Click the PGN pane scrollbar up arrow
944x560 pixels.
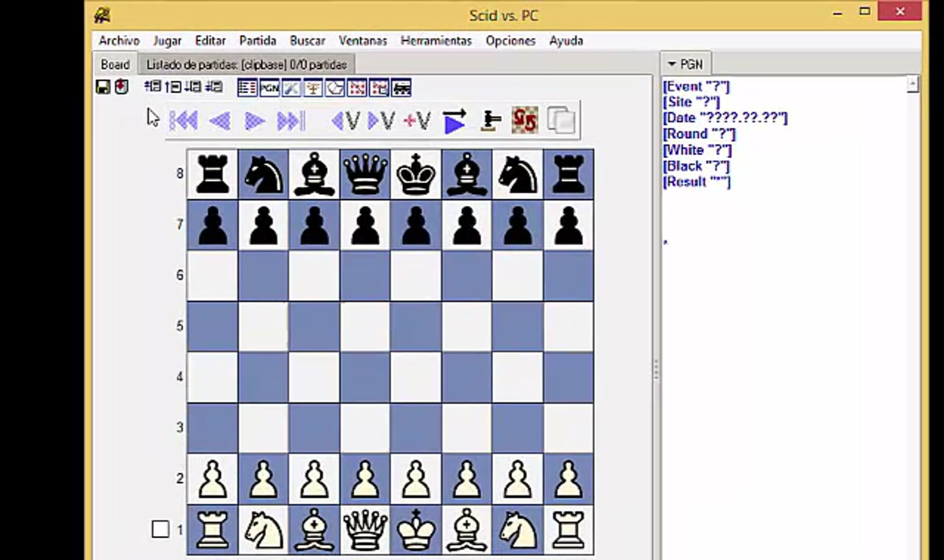(x=913, y=84)
